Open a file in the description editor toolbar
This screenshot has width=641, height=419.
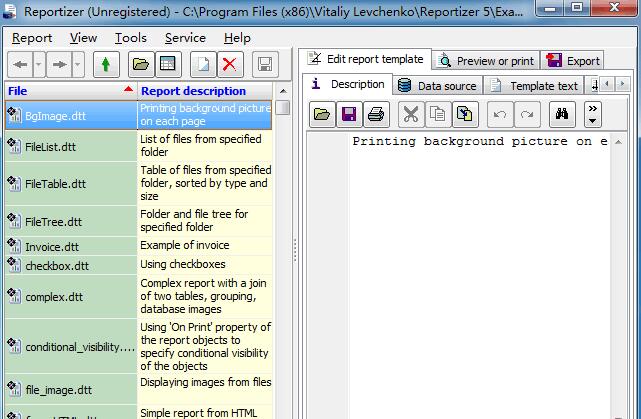point(322,114)
